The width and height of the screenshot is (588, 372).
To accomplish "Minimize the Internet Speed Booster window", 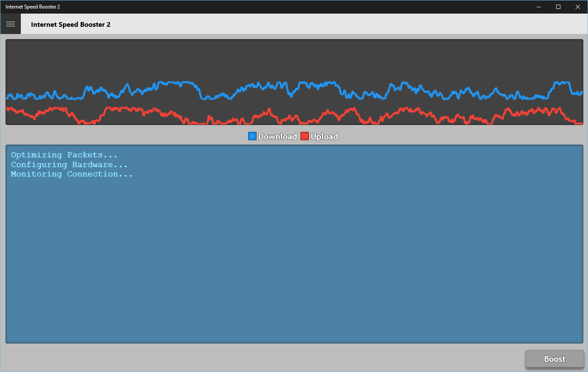I will click(x=539, y=7).
